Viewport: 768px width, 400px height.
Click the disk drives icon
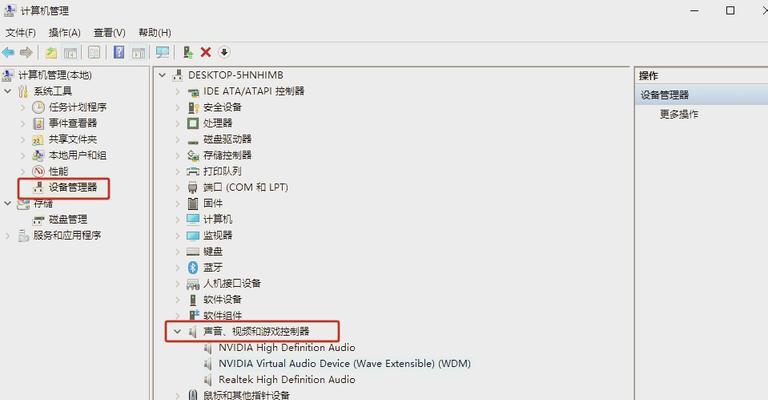pyautogui.click(x=193, y=141)
